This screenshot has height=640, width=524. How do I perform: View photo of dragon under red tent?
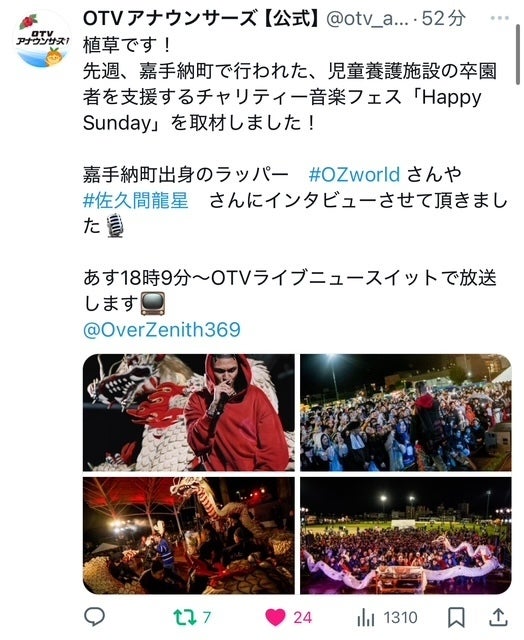tap(189, 536)
